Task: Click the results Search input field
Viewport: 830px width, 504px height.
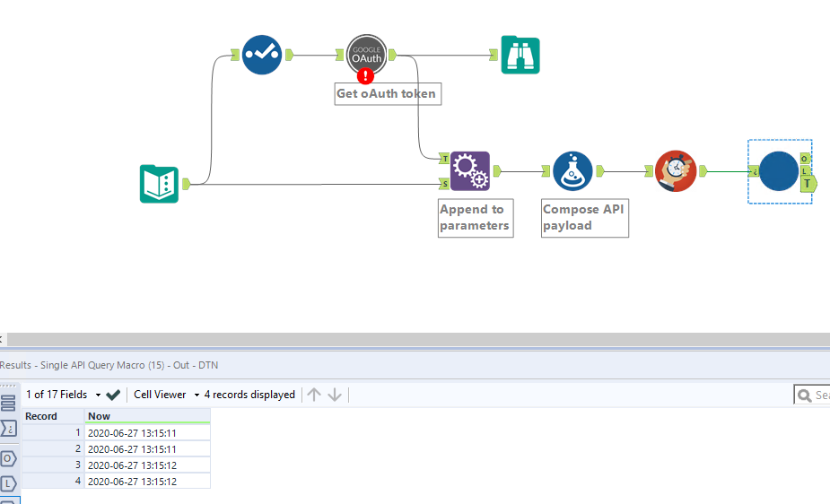Action: [813, 395]
